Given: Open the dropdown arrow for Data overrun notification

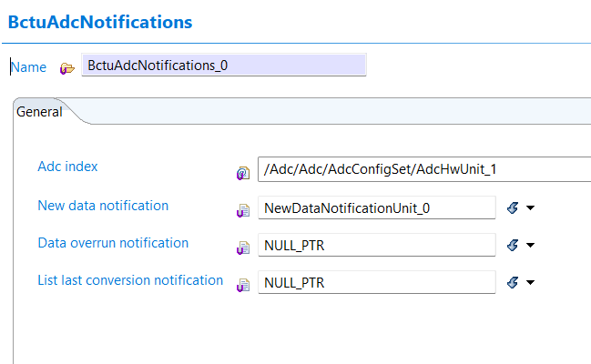Looking at the screenshot, I should (x=530, y=246).
